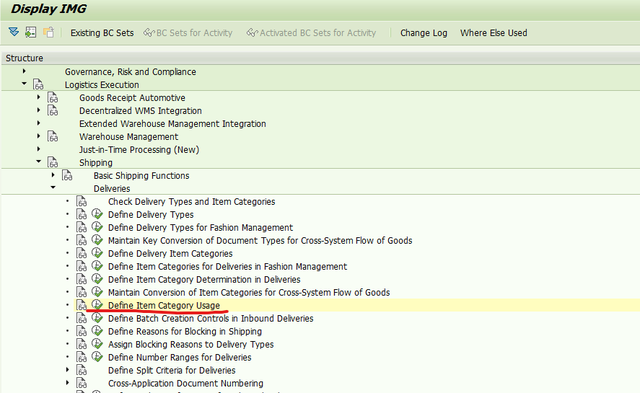Select Define Reasons for Blocking in Shipping text
The width and height of the screenshot is (640, 393).
(185, 331)
